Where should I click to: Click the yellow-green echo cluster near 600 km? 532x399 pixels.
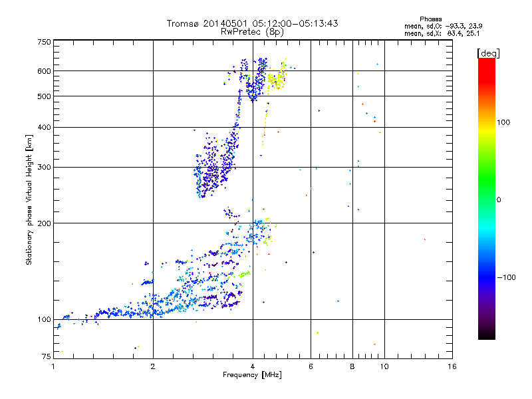(x=277, y=77)
